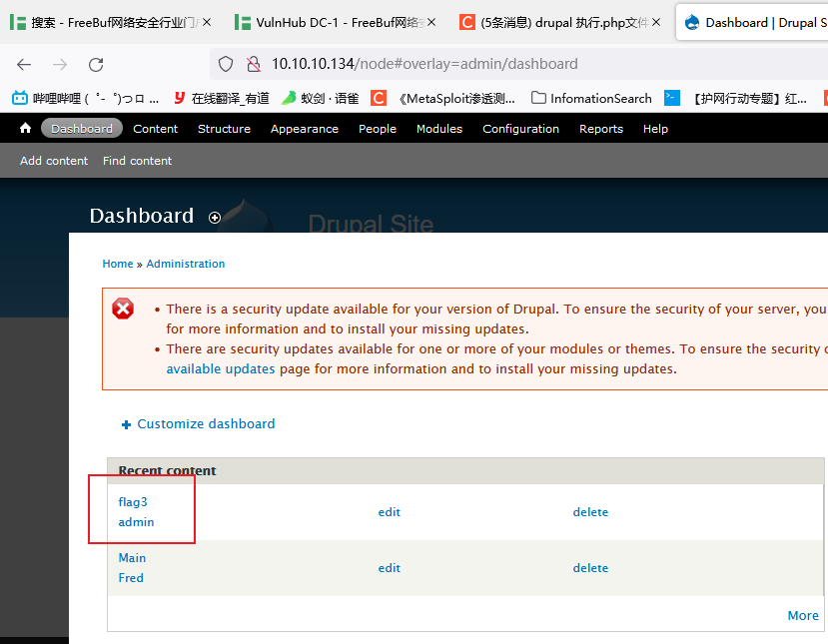828x644 pixels.
Task: Edit the flag3 content
Action: [x=390, y=512]
